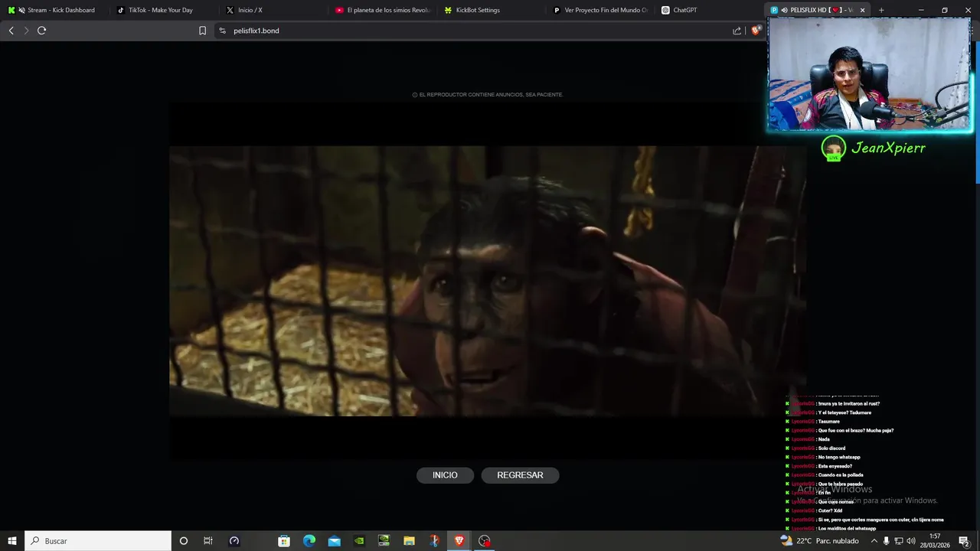The width and height of the screenshot is (980, 551).
Task: Click the microphone tray icon
Action: pyautogui.click(x=887, y=541)
